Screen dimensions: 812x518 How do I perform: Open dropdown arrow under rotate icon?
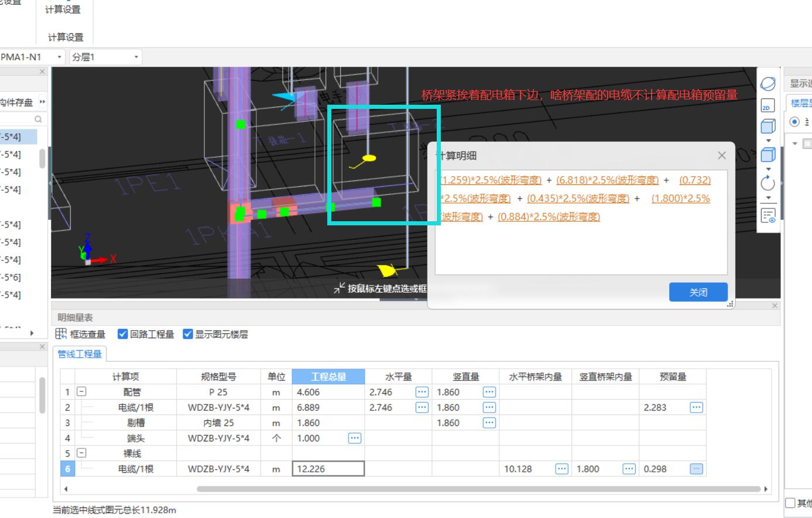(768, 198)
